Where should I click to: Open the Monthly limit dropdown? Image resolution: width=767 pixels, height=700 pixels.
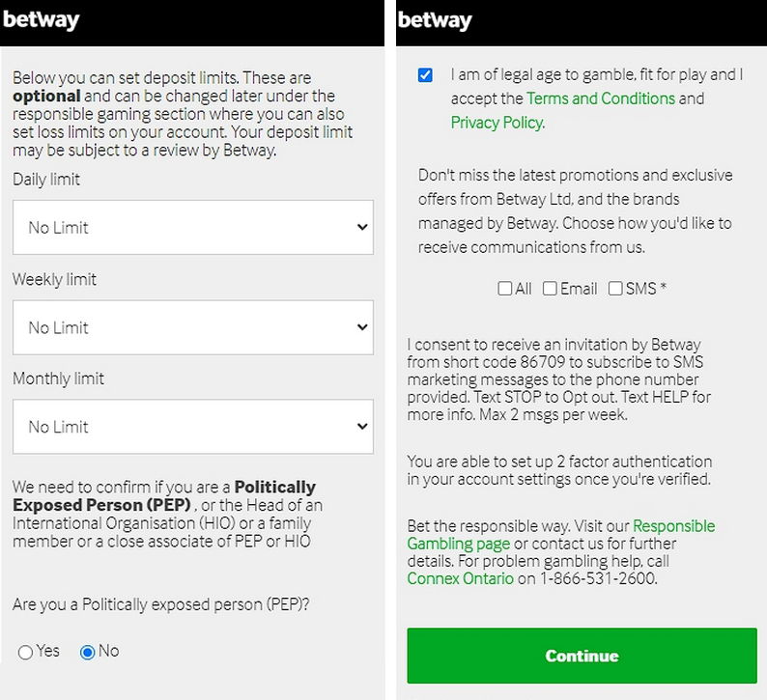point(193,427)
